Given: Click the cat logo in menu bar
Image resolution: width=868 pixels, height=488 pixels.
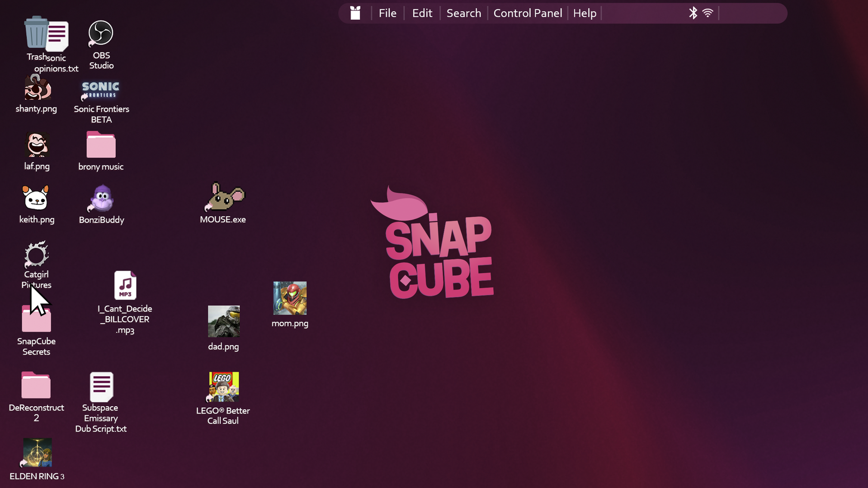Looking at the screenshot, I should pyautogui.click(x=355, y=13).
